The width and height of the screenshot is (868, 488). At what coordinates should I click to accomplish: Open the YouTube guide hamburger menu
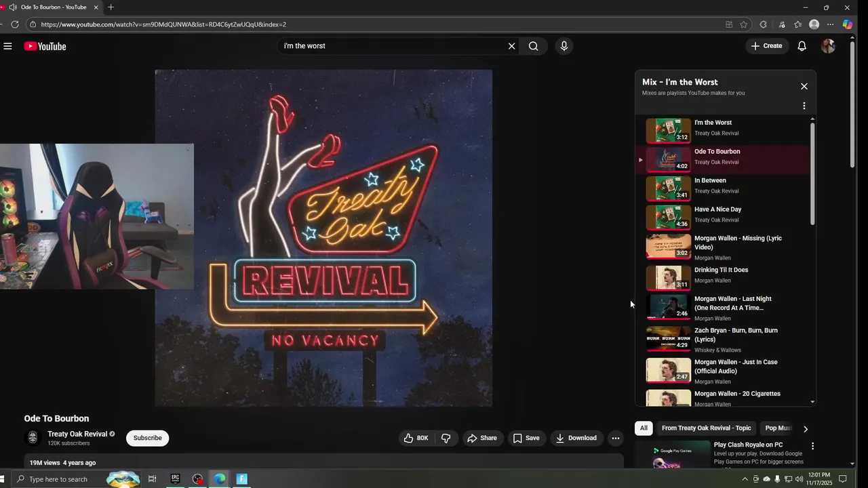tap(7, 46)
